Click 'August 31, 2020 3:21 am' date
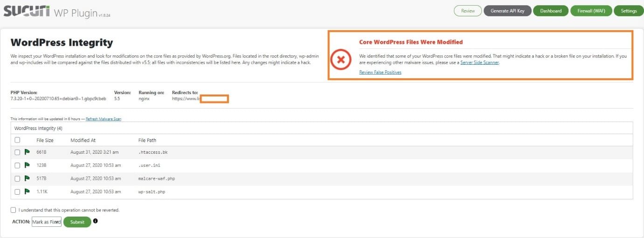The width and height of the screenshot is (644, 238). [95, 152]
